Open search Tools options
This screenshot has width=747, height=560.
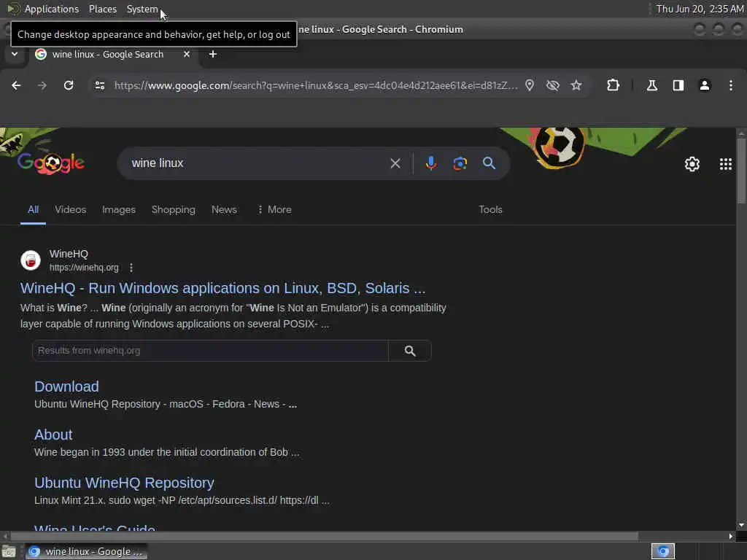490,209
